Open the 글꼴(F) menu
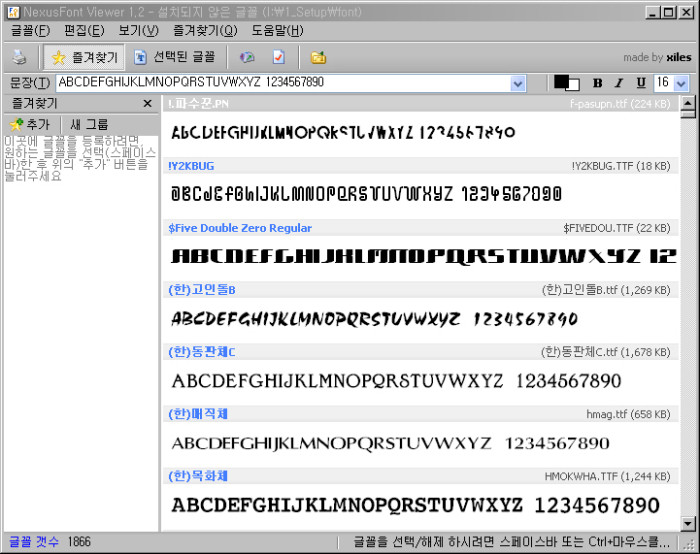The image size is (700, 554). pyautogui.click(x=30, y=31)
